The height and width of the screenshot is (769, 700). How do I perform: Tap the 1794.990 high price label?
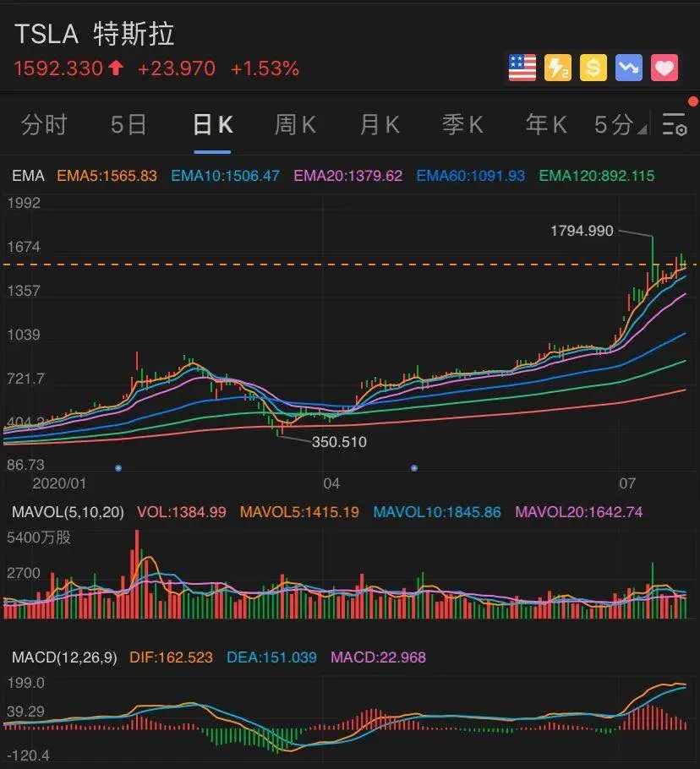click(x=582, y=230)
